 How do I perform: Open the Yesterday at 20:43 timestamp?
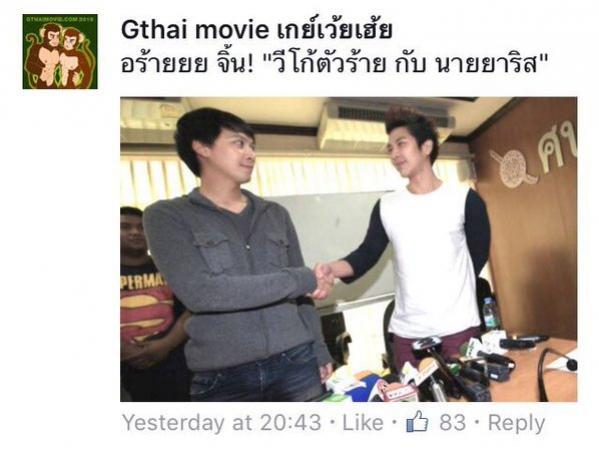pos(222,423)
